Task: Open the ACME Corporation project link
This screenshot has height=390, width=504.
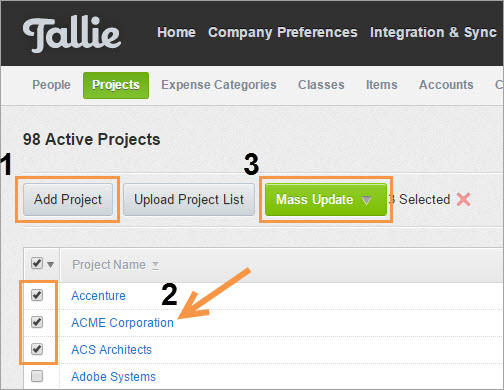Action: [x=122, y=323]
